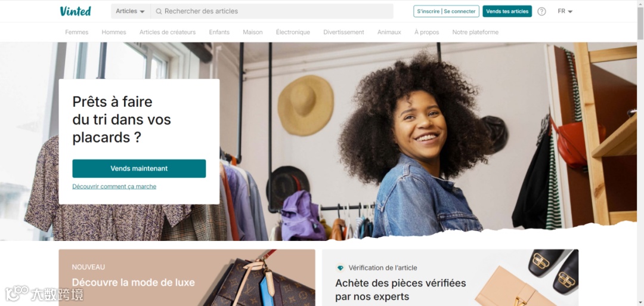Screen dimensions: 644x306
Task: Open the FR language dropdown
Action: coord(565,11)
